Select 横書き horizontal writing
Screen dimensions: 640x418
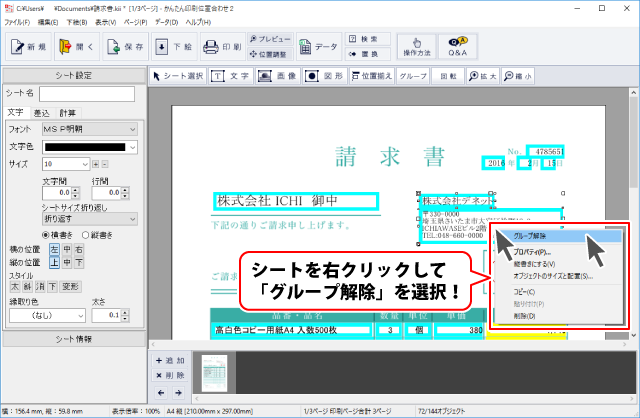(x=58, y=235)
